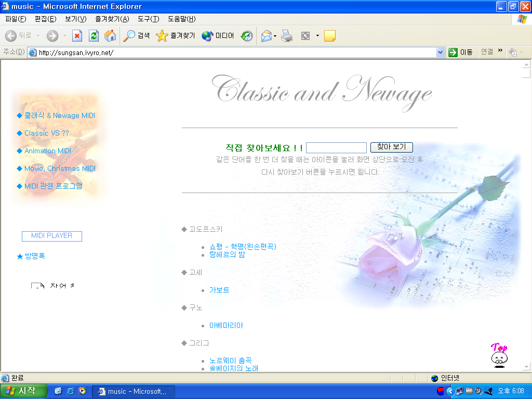This screenshot has height=399, width=532.
Task: Click the History clock icon
Action: click(247, 36)
